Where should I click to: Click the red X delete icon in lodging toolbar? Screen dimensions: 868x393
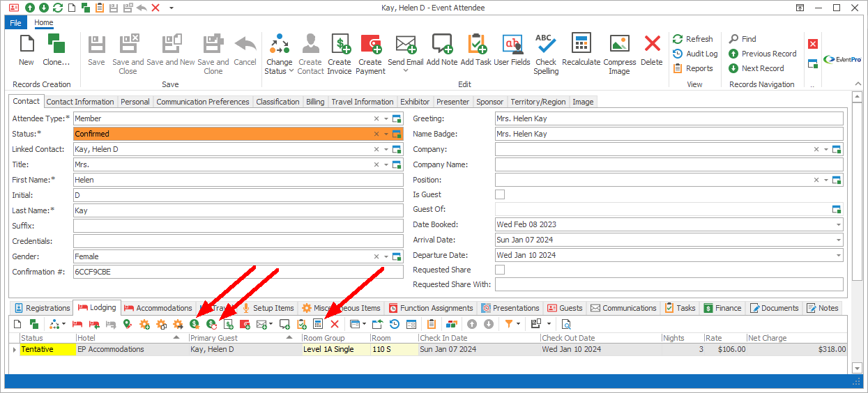[x=335, y=324]
